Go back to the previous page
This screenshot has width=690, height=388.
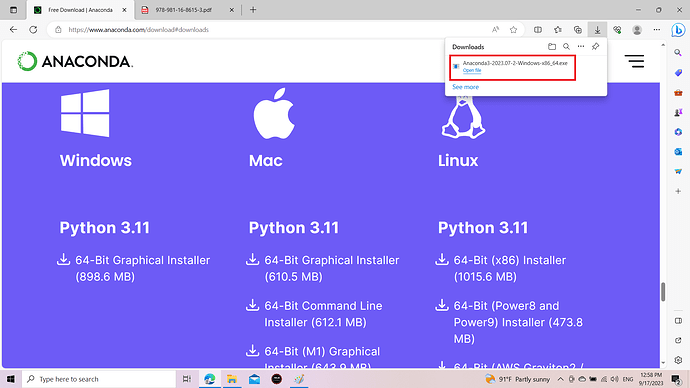pyautogui.click(x=13, y=29)
